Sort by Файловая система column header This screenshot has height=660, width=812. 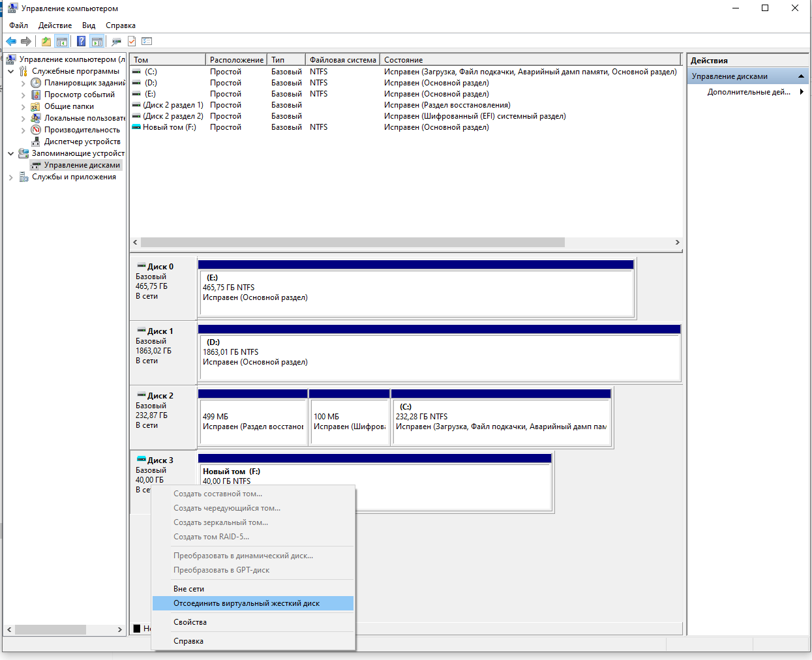pyautogui.click(x=342, y=59)
